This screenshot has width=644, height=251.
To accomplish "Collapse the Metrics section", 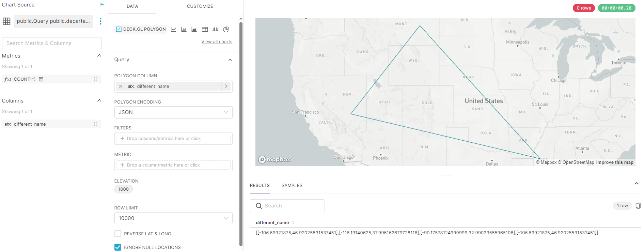I will (x=99, y=56).
